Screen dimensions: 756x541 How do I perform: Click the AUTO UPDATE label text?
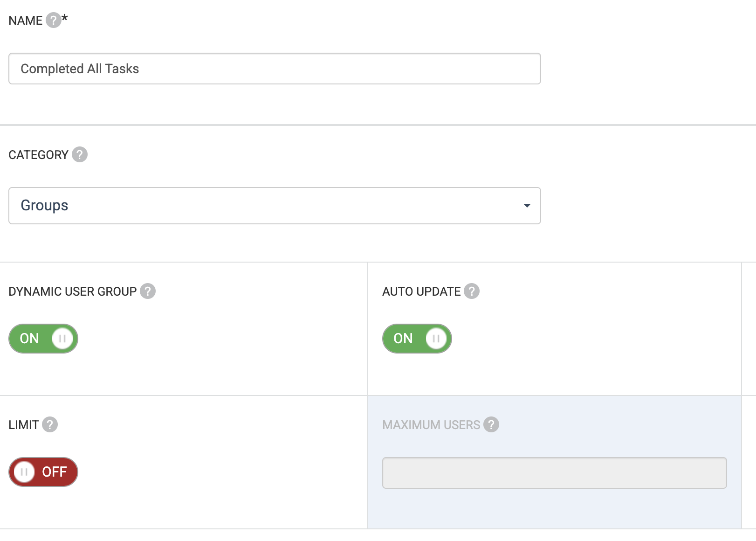click(x=421, y=291)
